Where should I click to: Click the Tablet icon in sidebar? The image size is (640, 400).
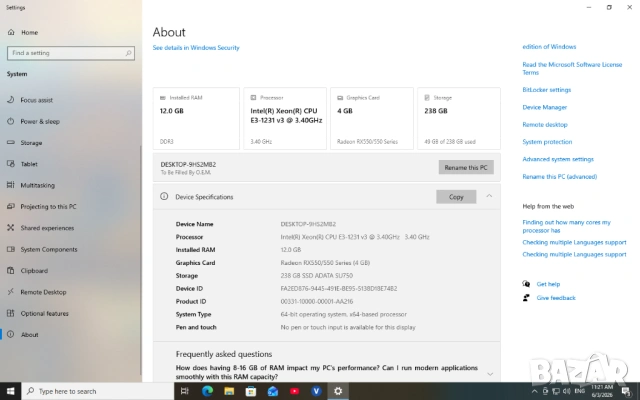(11, 164)
